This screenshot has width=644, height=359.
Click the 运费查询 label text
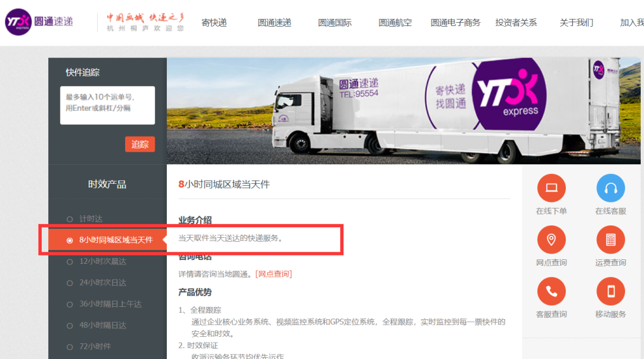(x=611, y=263)
